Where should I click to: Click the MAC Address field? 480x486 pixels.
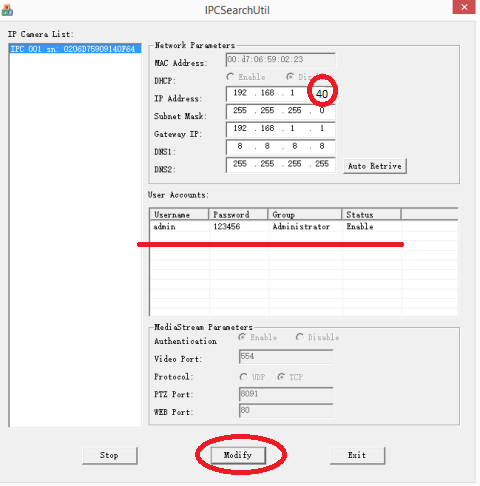pyautogui.click(x=280, y=60)
